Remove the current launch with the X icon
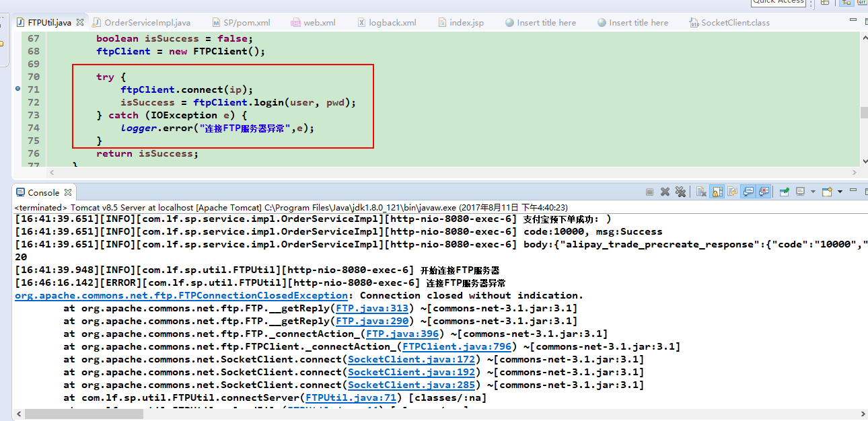The image size is (868, 421). coord(663,192)
